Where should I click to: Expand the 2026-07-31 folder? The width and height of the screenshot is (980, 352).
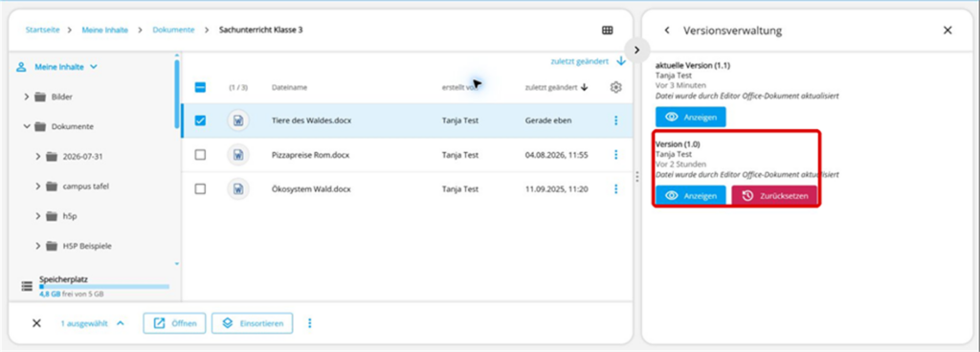(x=38, y=156)
